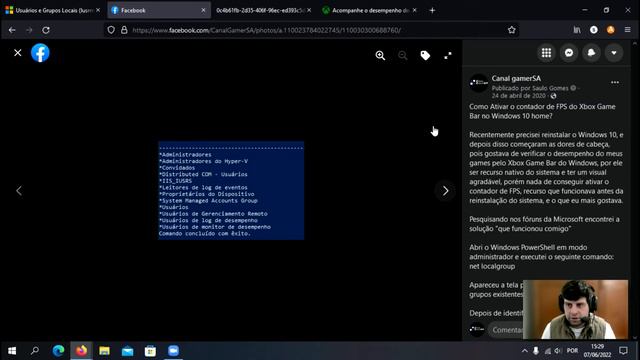Viewport: 640px width, 360px height.
Task: Enter fullscreen photo view
Action: [x=448, y=56]
